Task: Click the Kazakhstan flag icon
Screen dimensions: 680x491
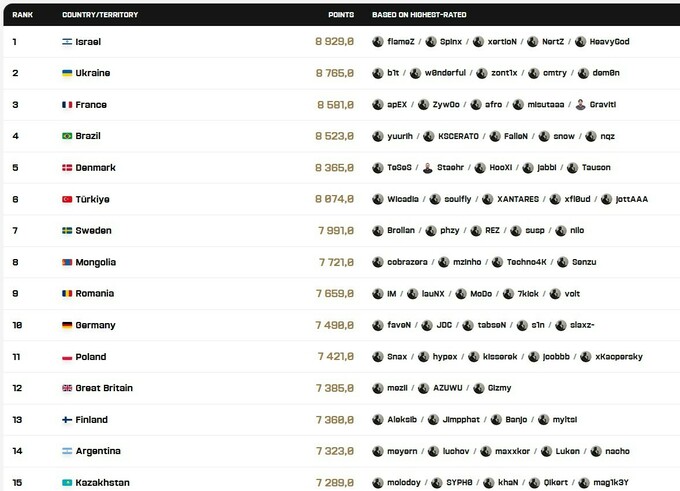Action: (x=67, y=482)
